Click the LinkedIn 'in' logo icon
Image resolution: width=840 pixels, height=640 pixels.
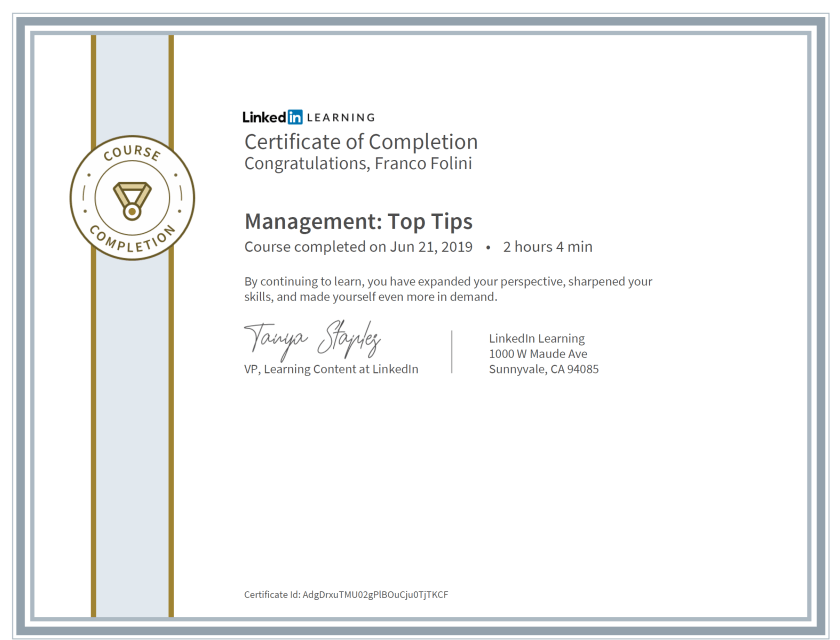(294, 117)
